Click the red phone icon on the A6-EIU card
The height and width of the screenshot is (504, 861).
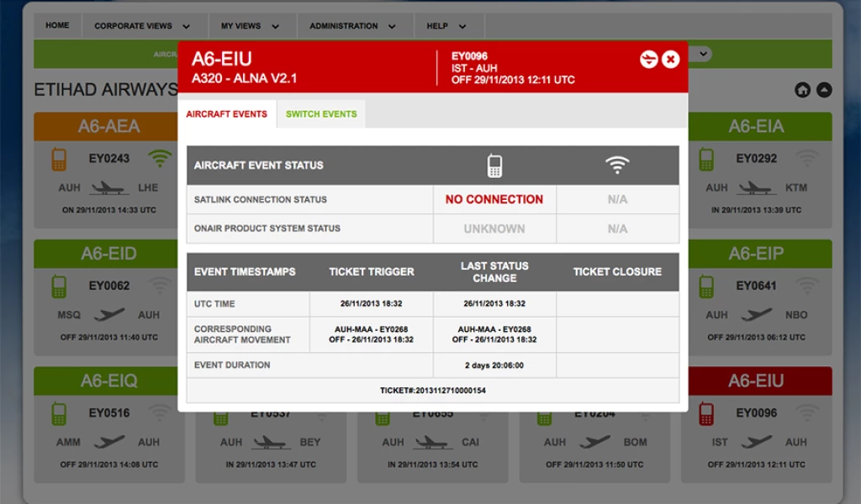[706, 413]
